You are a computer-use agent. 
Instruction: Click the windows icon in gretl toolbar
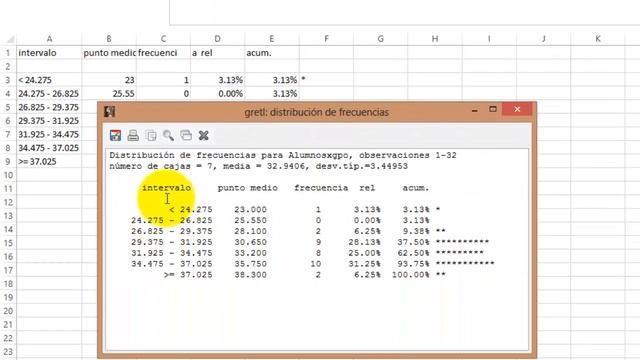click(186, 135)
